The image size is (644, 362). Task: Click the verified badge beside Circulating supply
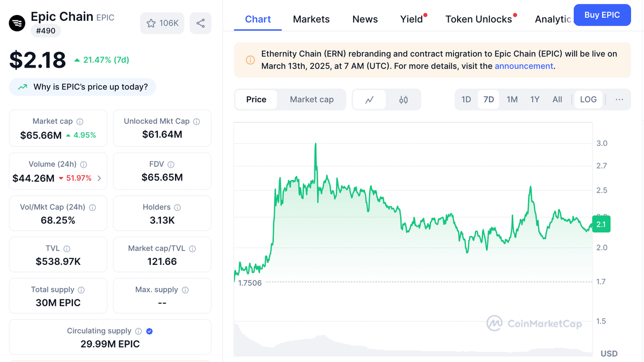[x=150, y=331]
